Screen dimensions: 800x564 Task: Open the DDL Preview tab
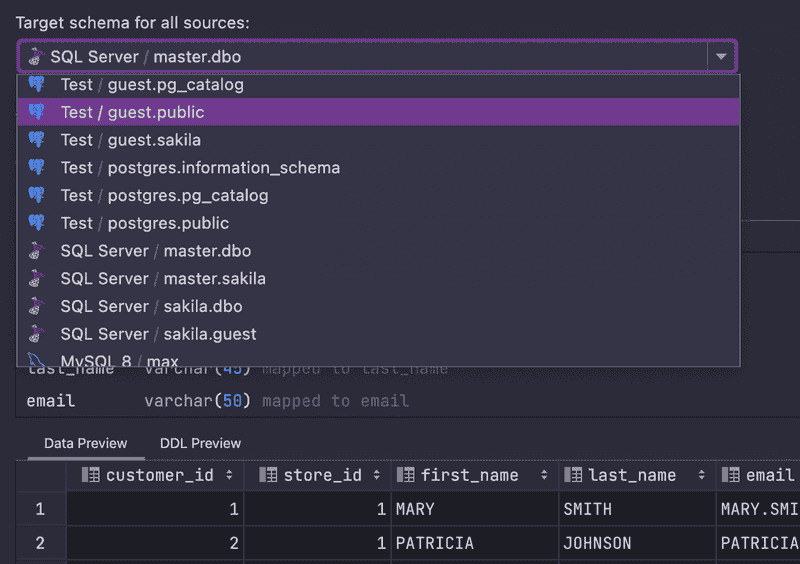point(201,443)
